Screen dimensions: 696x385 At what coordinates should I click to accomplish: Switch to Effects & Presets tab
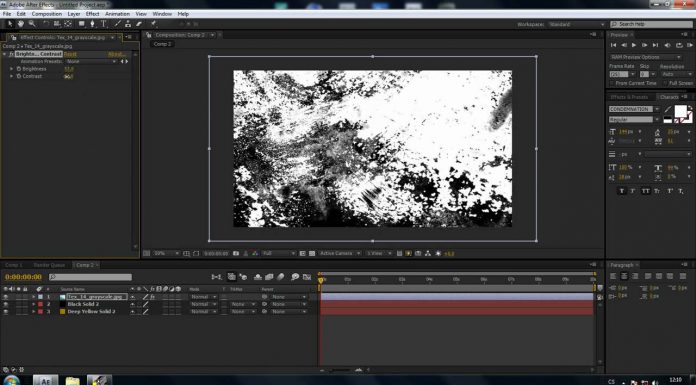point(629,97)
